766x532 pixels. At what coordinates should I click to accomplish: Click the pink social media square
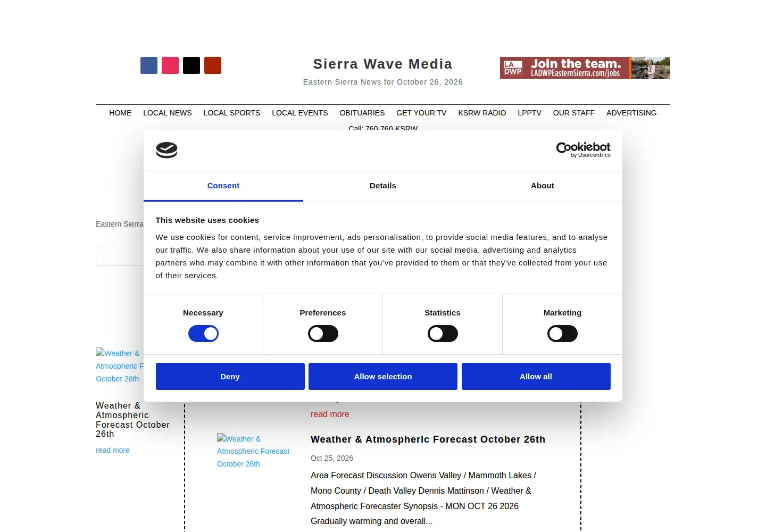[170, 65]
